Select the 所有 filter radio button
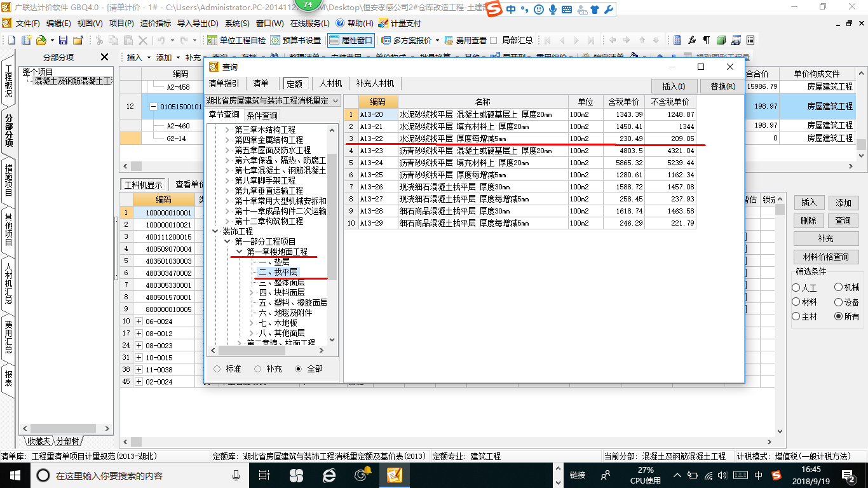The width and height of the screenshot is (868, 488). pyautogui.click(x=838, y=316)
